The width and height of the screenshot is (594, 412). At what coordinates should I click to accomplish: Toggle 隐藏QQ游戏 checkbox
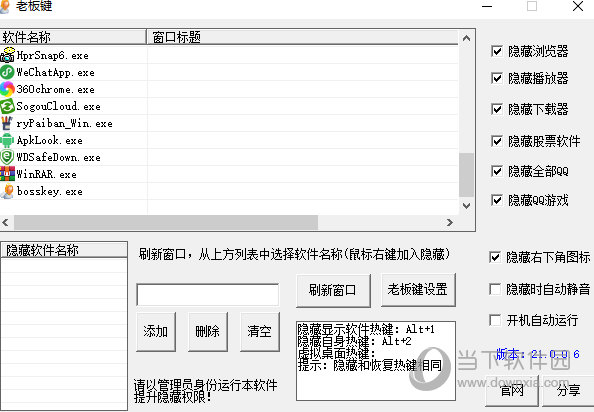[497, 200]
